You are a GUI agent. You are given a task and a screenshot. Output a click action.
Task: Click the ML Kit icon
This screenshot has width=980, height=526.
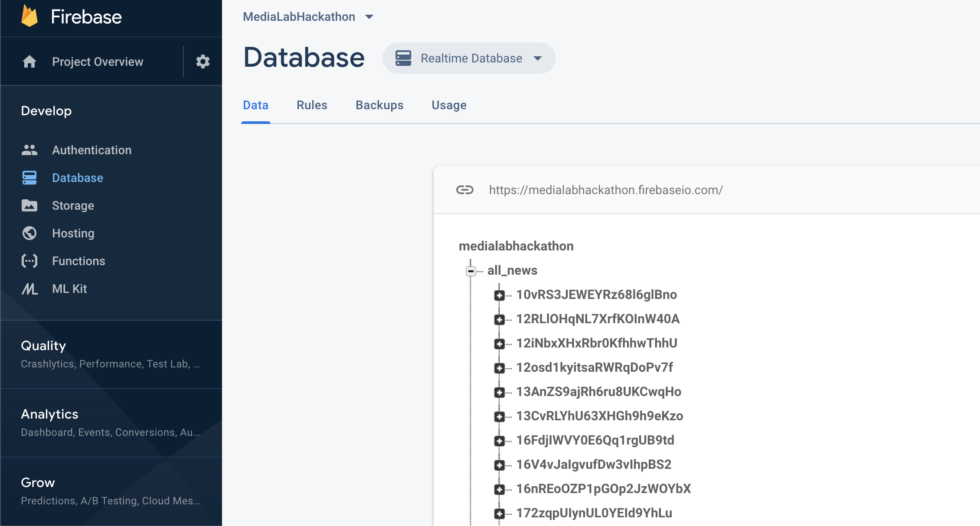coord(29,289)
